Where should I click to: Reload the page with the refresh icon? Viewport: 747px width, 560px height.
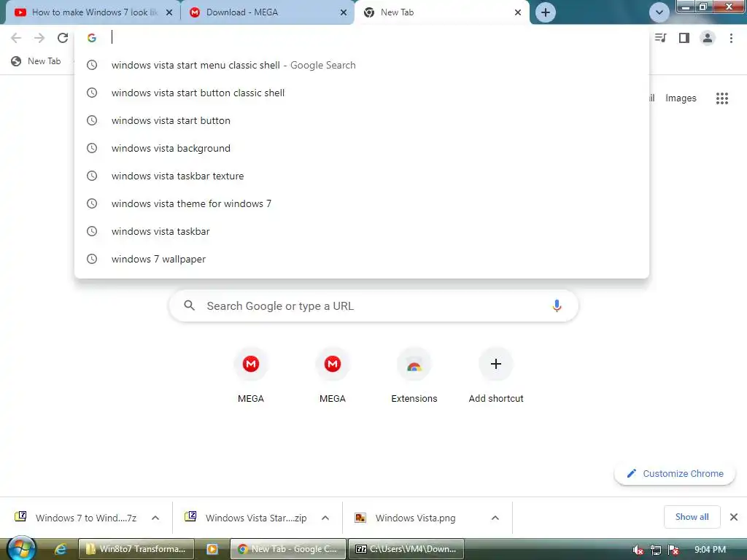click(63, 38)
